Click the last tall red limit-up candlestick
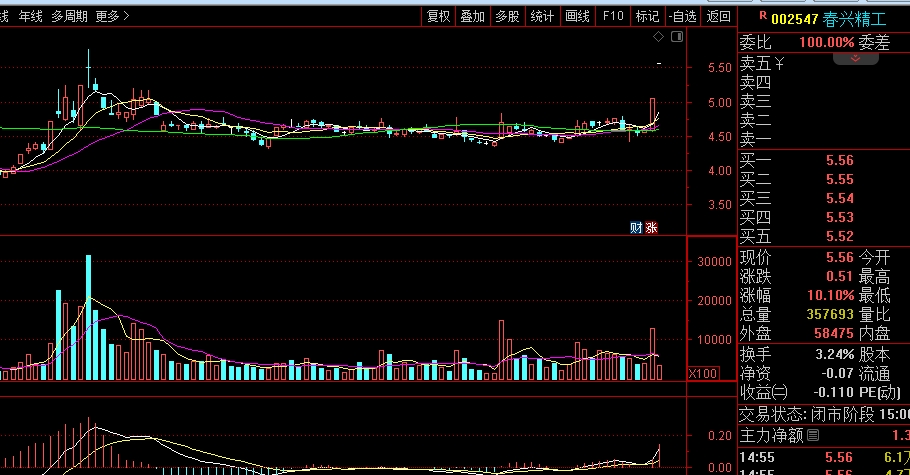 (x=652, y=113)
